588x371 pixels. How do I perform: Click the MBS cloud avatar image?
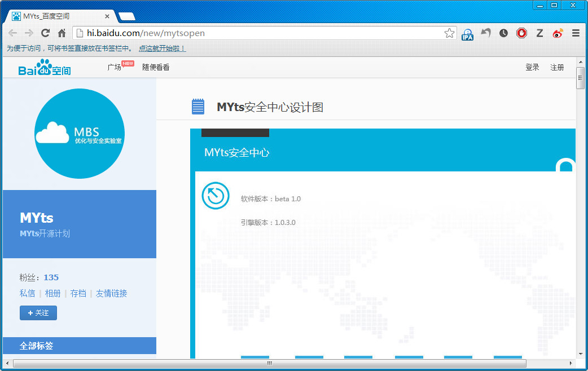[x=80, y=134]
